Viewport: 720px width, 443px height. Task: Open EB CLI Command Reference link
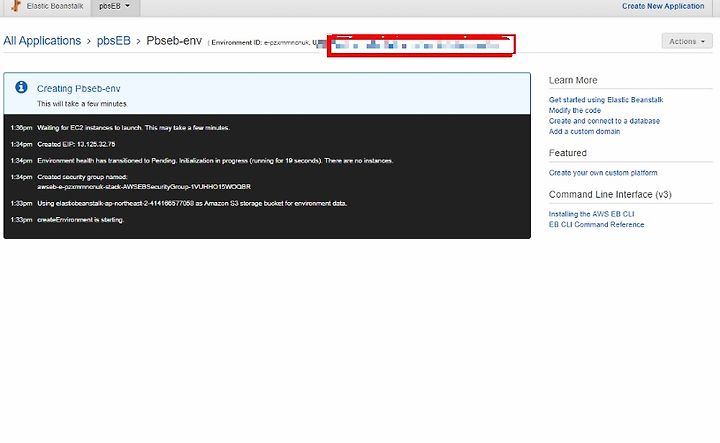point(596,224)
